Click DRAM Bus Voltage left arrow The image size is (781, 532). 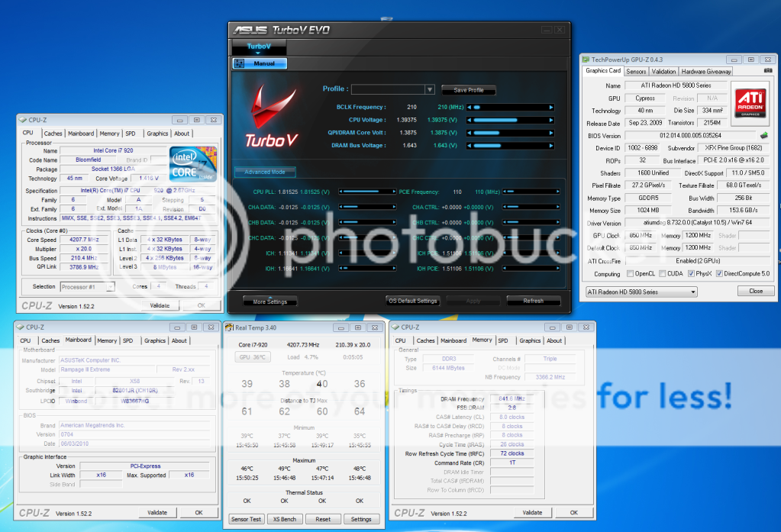470,146
